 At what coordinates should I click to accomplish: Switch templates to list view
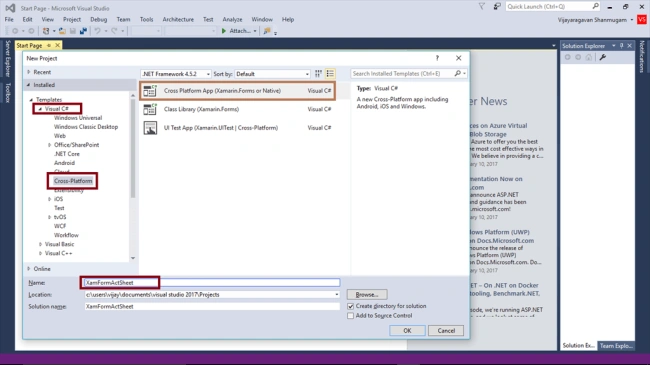click(x=330, y=74)
